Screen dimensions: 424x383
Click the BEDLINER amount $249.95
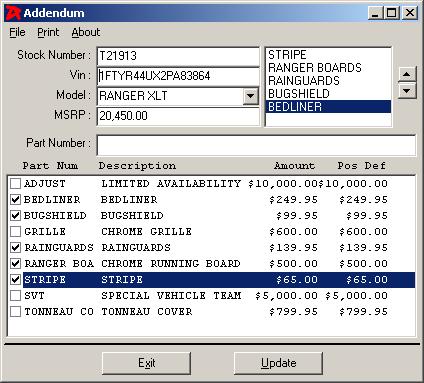click(x=293, y=200)
